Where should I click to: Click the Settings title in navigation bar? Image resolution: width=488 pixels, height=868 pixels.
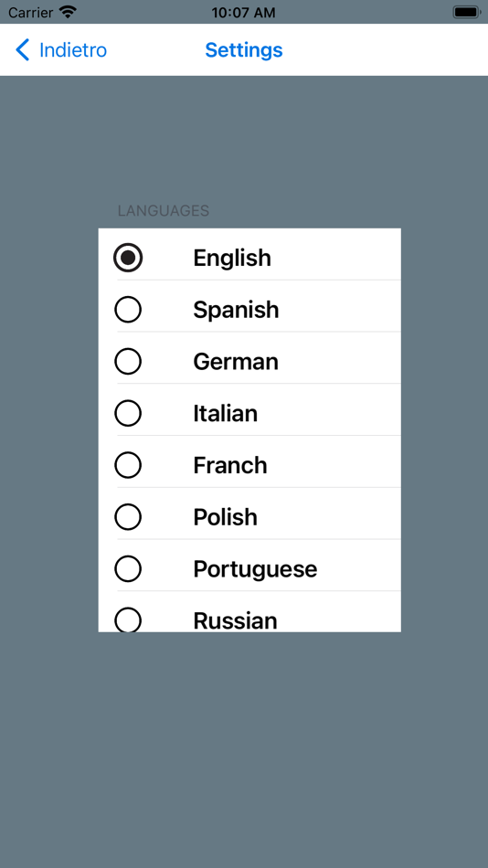click(244, 50)
